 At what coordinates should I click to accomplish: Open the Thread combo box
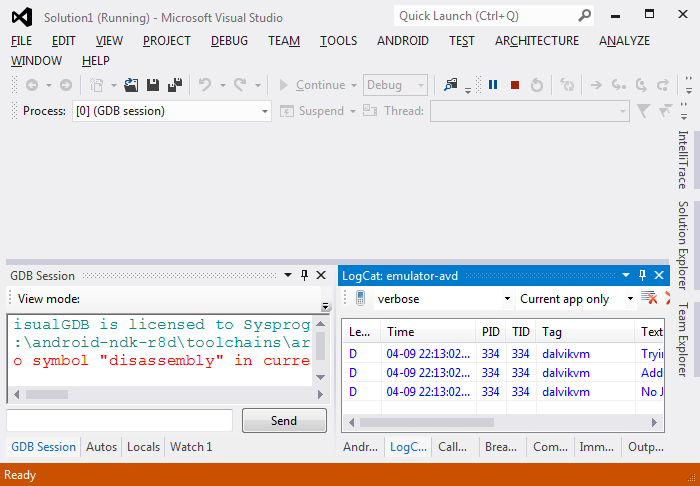[529, 111]
